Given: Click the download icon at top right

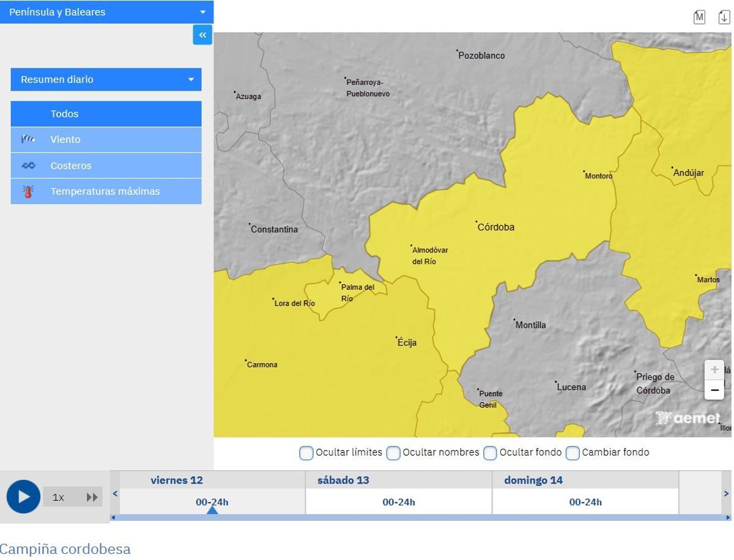Looking at the screenshot, I should [724, 17].
